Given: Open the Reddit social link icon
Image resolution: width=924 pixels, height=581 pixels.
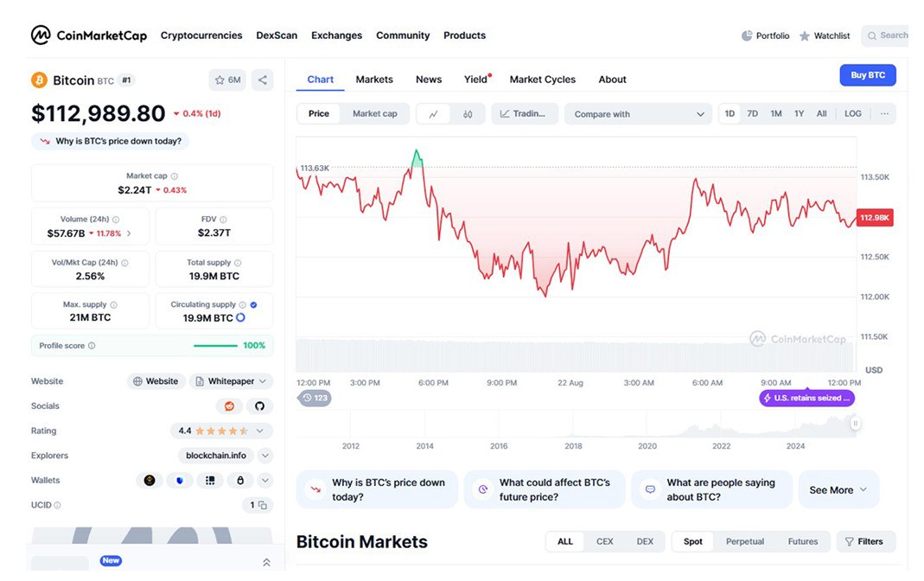Looking at the screenshot, I should click(229, 406).
